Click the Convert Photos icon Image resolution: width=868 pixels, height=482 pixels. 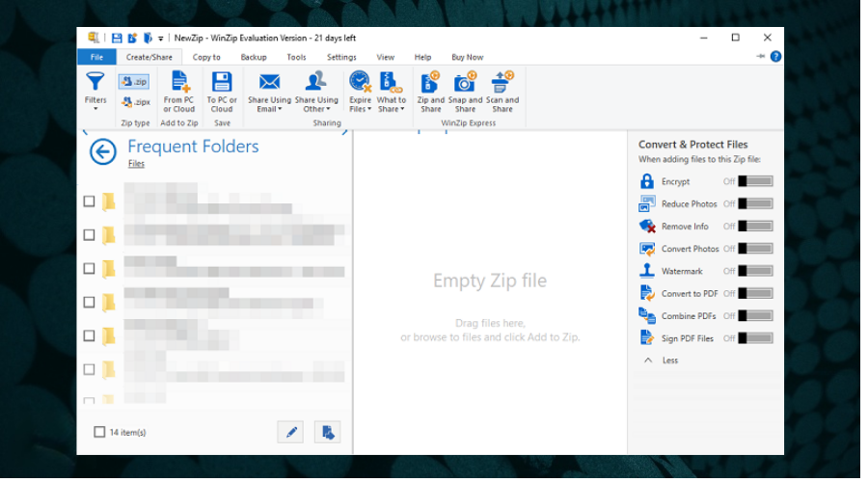pyautogui.click(x=646, y=249)
